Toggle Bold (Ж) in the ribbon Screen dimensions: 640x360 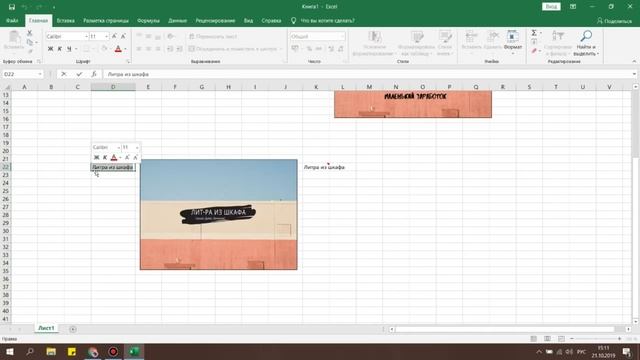click(51, 49)
